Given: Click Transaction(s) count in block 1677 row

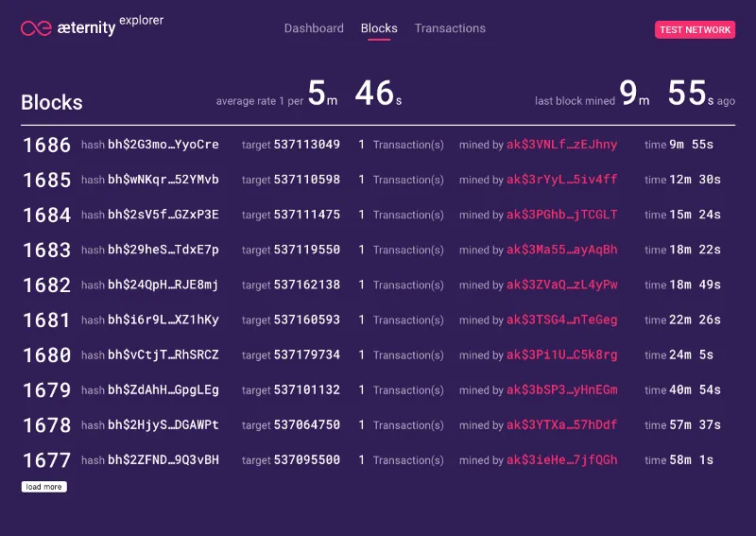Looking at the screenshot, I should [x=401, y=460].
